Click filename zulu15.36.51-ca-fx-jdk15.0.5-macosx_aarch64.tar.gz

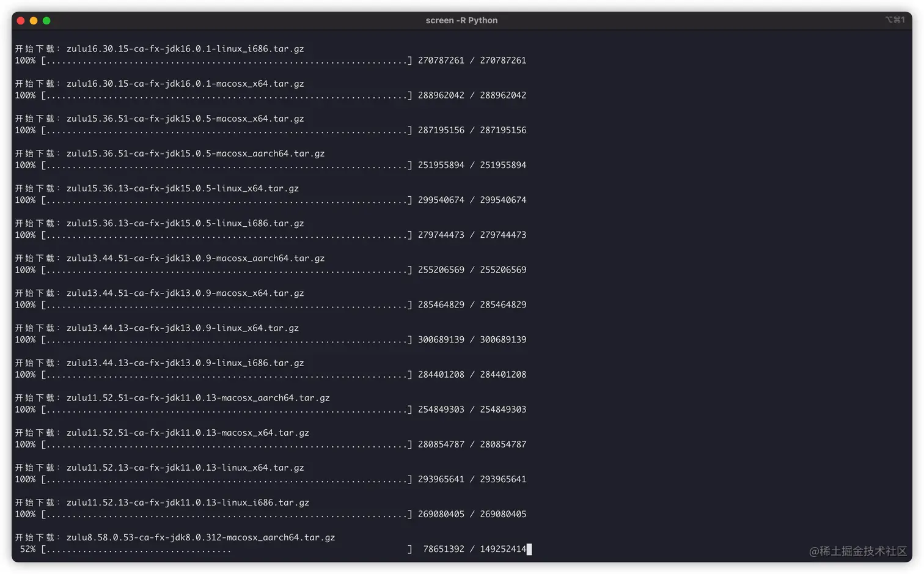(x=196, y=153)
